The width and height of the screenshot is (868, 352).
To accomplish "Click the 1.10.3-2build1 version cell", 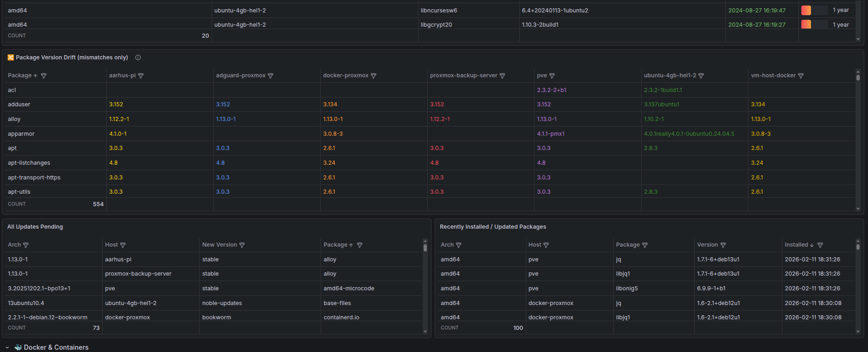I will point(540,25).
